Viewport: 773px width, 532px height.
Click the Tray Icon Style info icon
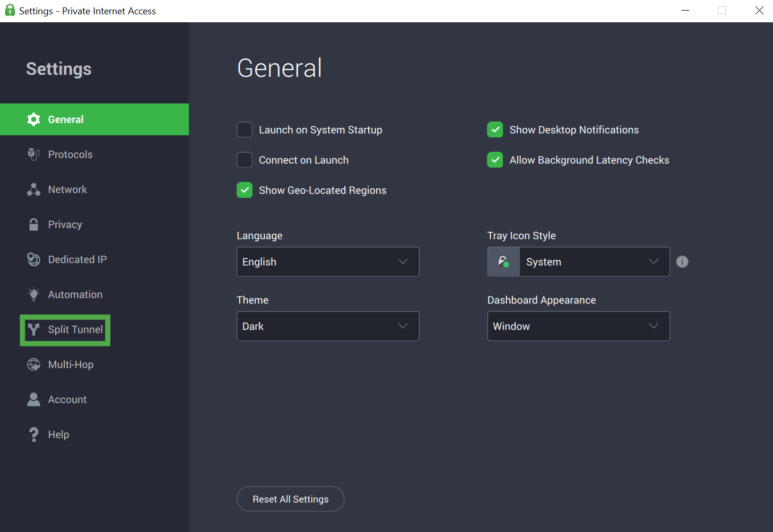pyautogui.click(x=682, y=261)
